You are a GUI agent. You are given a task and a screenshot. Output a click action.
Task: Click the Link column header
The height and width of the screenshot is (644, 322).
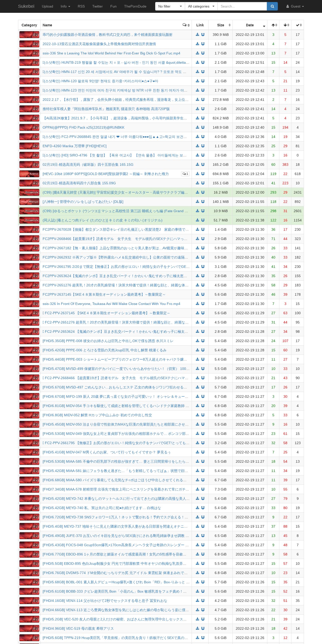click(200, 25)
